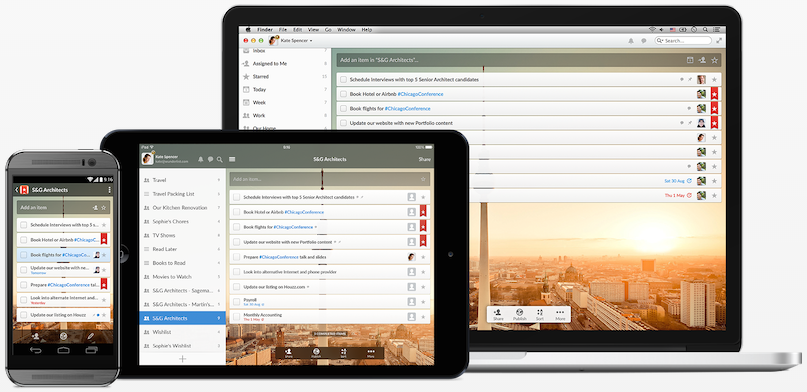Tap #ChicagoConference hashtag in iPad Book Hotel task
This screenshot has height=392, width=807.
click(x=304, y=212)
